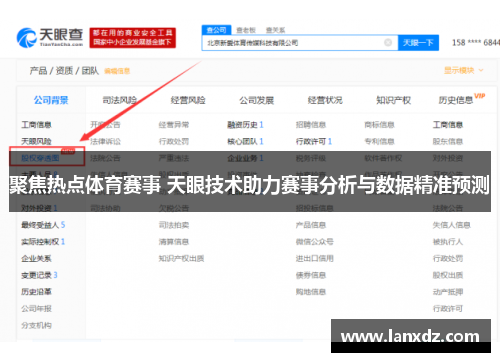Select the 公司发展 category tab

[x=257, y=100]
